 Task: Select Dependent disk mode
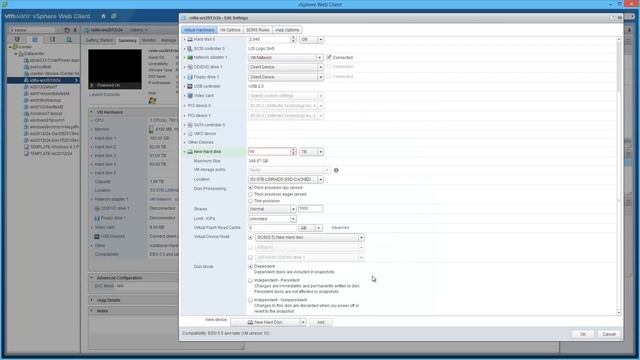pyautogui.click(x=250, y=267)
